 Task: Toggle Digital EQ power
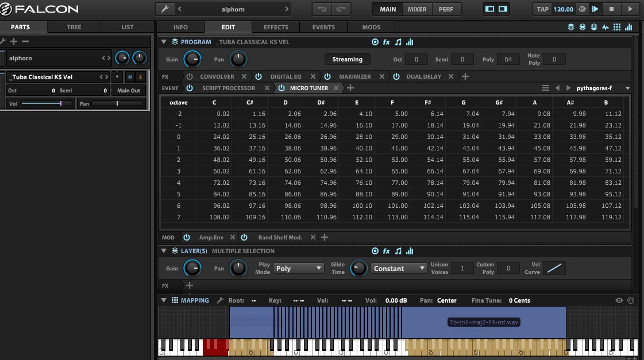(x=259, y=76)
